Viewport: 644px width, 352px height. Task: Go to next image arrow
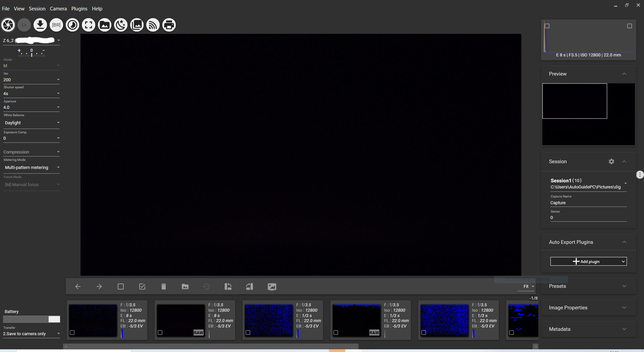pyautogui.click(x=99, y=287)
